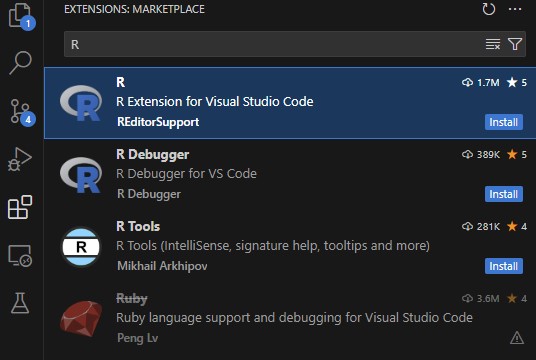This screenshot has height=360, width=536.
Task: Install the R extension by REditorSupport
Action: click(504, 122)
